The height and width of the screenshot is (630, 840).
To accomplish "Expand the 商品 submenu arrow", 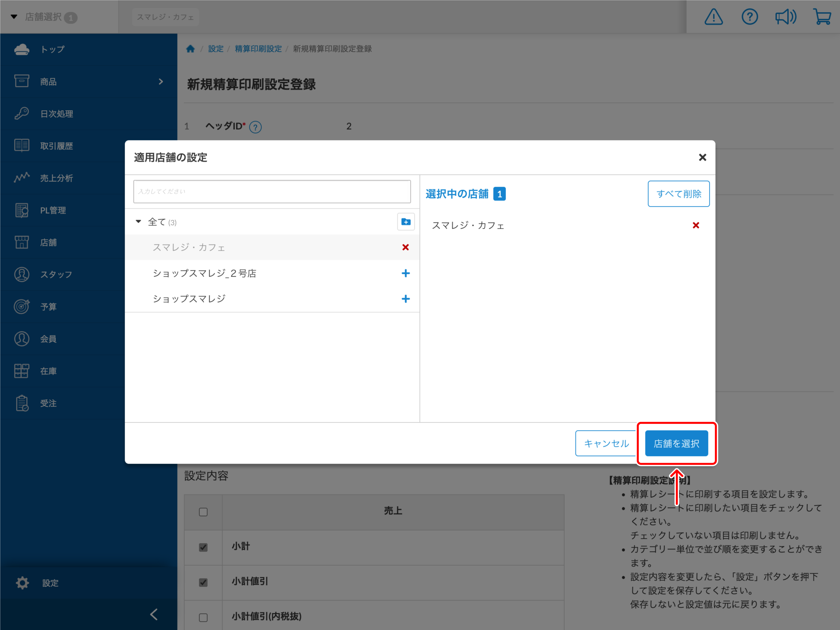I will pyautogui.click(x=161, y=82).
